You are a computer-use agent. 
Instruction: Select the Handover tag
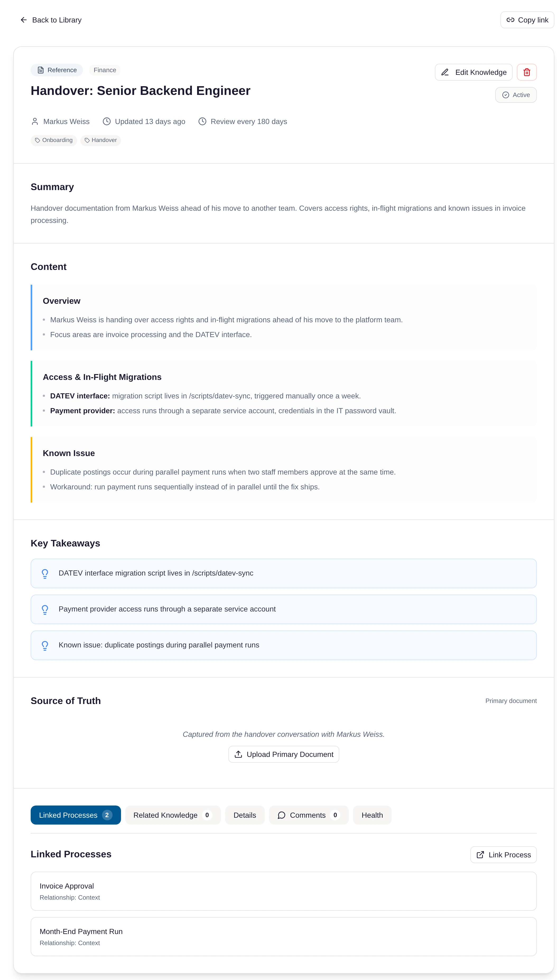[x=101, y=140]
